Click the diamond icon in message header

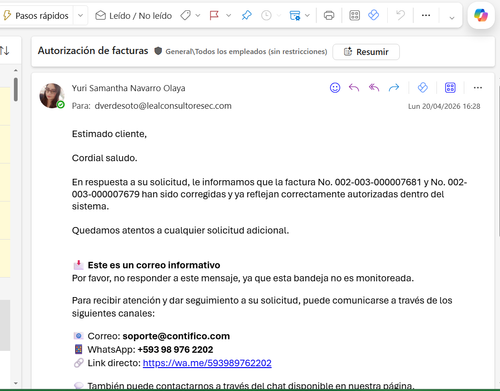423,88
